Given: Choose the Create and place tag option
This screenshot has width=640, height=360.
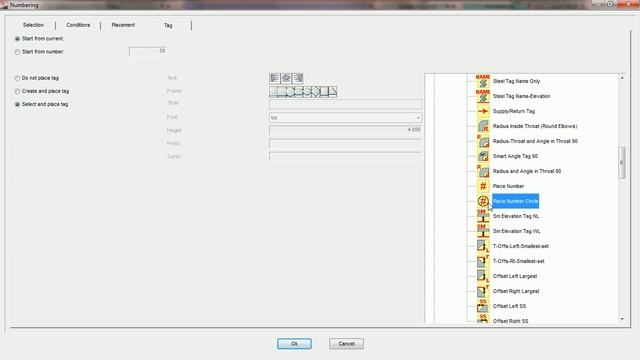Looking at the screenshot, I should (17, 91).
